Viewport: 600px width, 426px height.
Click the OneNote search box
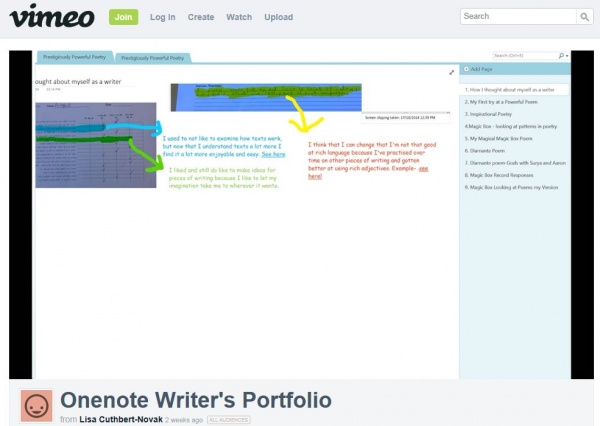tap(525, 55)
